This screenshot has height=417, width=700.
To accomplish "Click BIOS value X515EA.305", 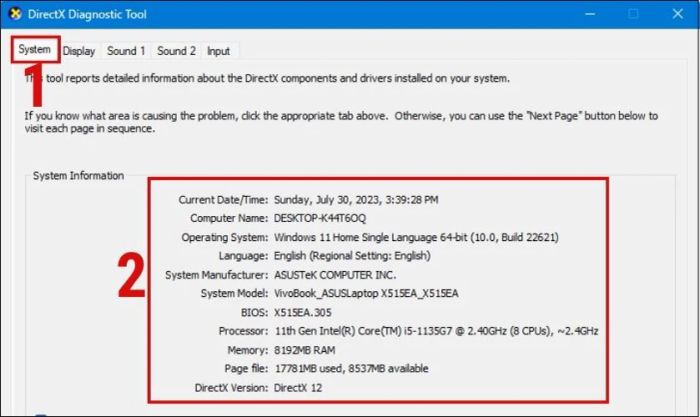I will pos(303,312).
